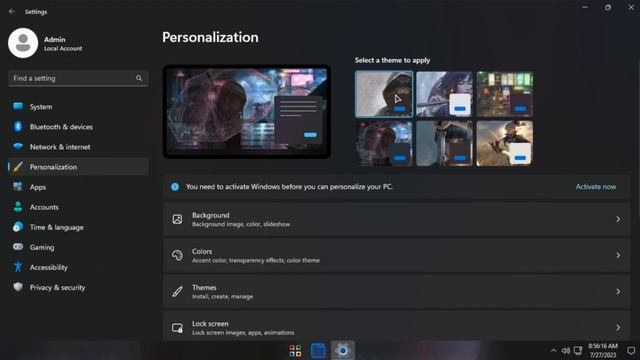Expand the Background settings chevron
640x360 pixels.
click(x=618, y=219)
